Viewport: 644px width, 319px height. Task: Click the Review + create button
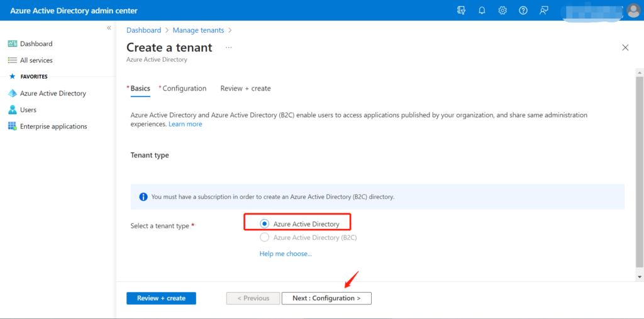tap(161, 298)
